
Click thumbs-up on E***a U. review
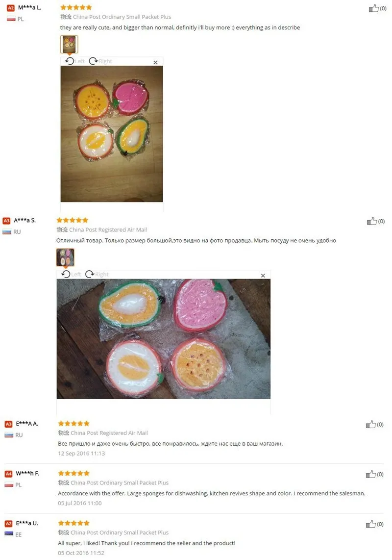tap(370, 524)
